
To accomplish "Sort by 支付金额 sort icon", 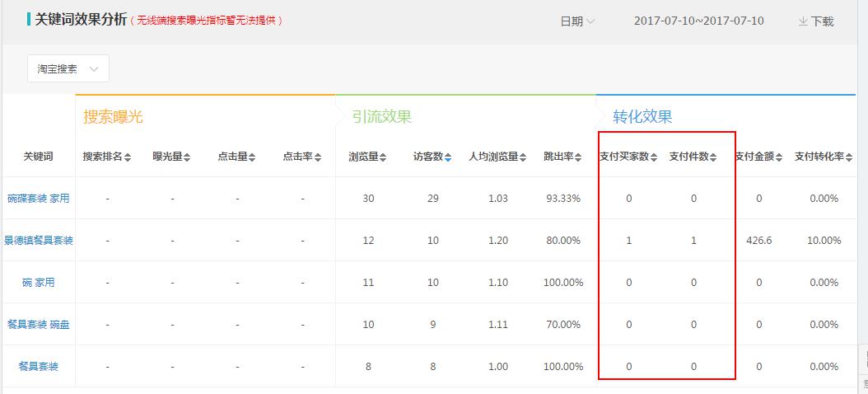I will click(x=778, y=157).
